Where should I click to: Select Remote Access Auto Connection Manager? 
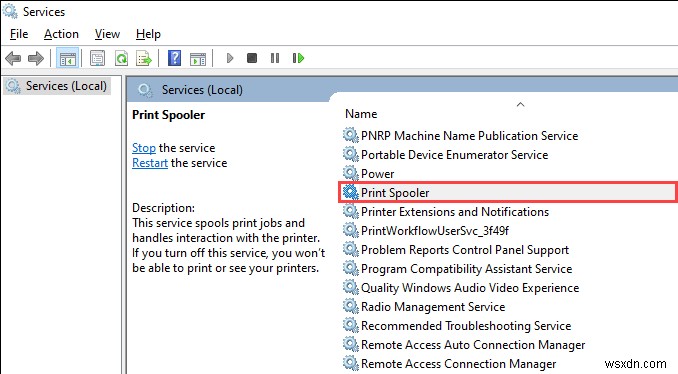[x=464, y=345]
